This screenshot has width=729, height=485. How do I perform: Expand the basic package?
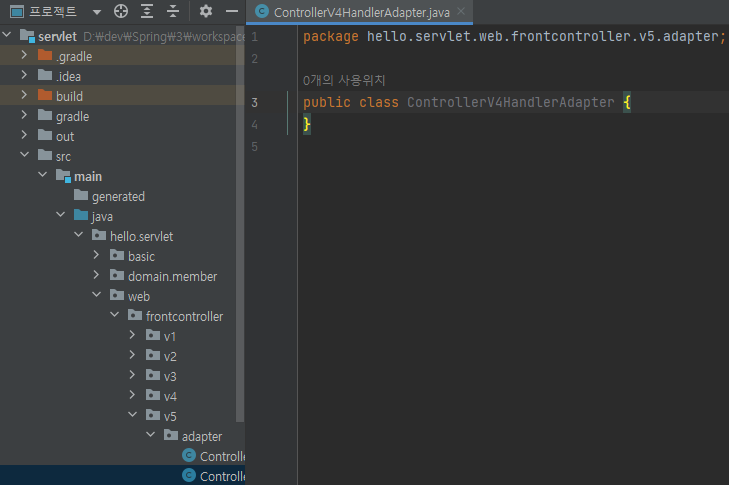96,255
